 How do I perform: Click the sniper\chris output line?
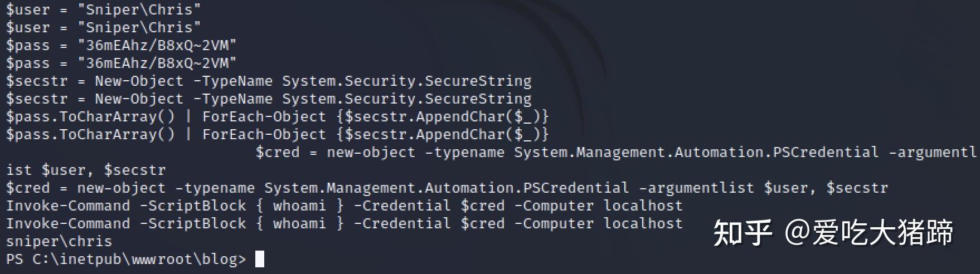tap(59, 242)
